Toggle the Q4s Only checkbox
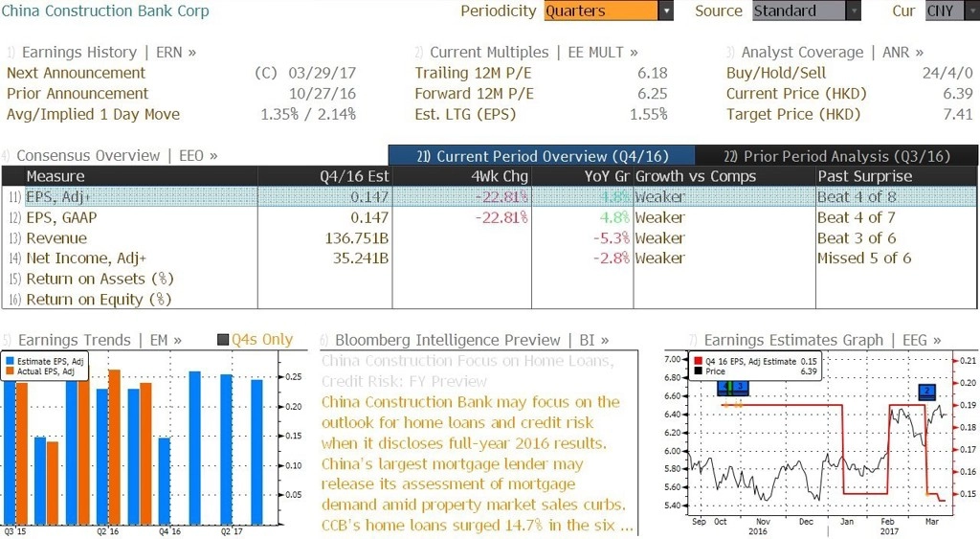This screenshot has width=980, height=539. pos(222,340)
